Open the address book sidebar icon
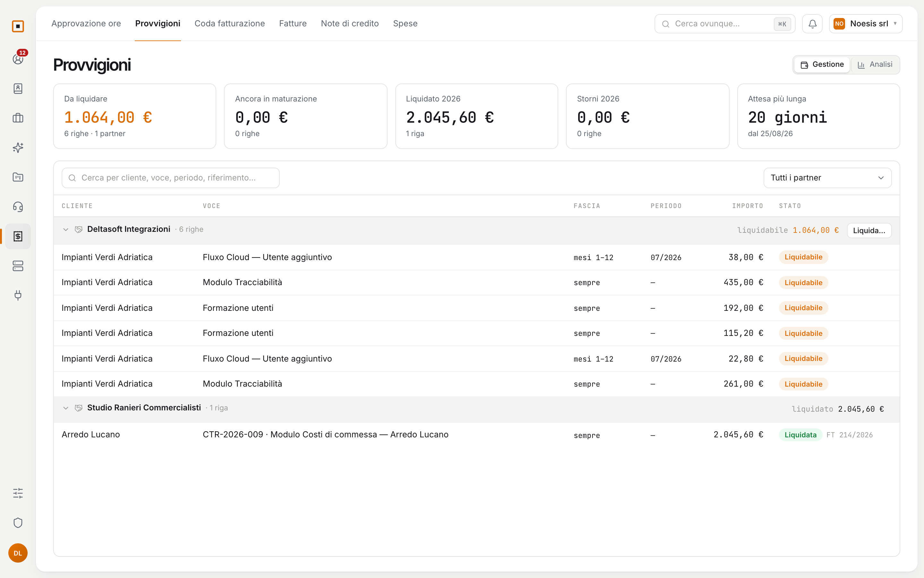 coord(18,89)
